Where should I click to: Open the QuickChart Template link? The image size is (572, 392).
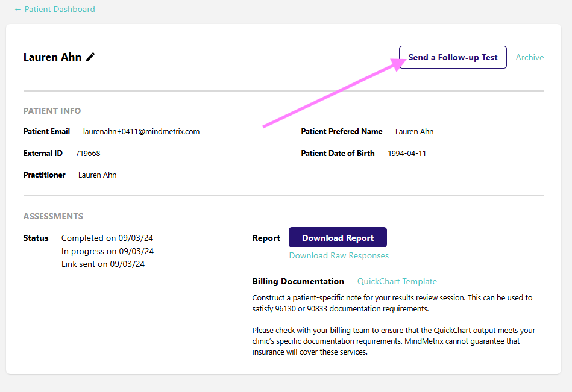(397, 281)
